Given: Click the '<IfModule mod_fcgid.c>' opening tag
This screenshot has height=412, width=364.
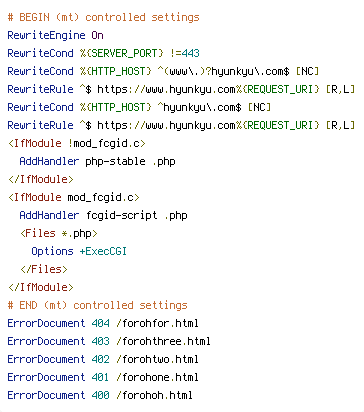Looking at the screenshot, I should [73, 197].
